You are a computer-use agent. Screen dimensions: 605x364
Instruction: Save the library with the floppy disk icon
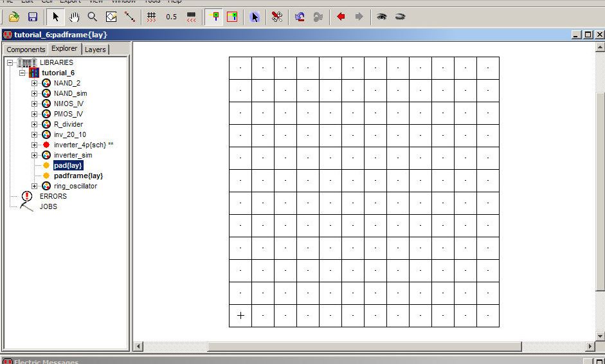(32, 17)
